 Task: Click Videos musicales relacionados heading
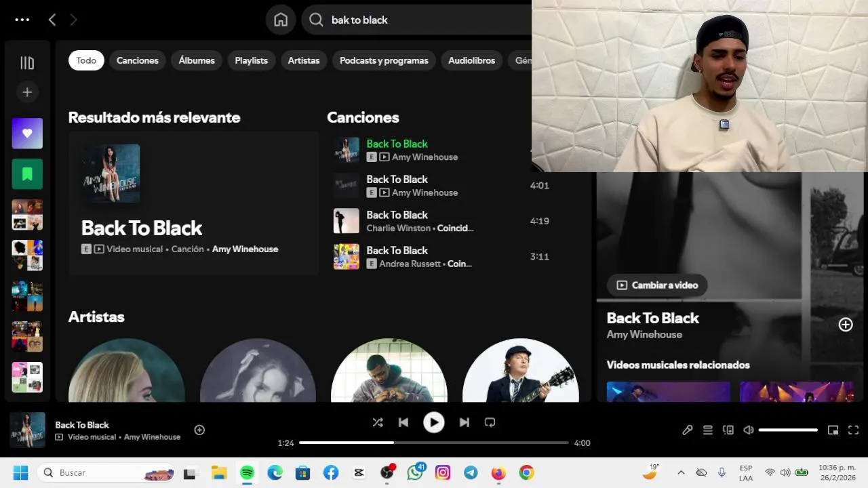(678, 365)
